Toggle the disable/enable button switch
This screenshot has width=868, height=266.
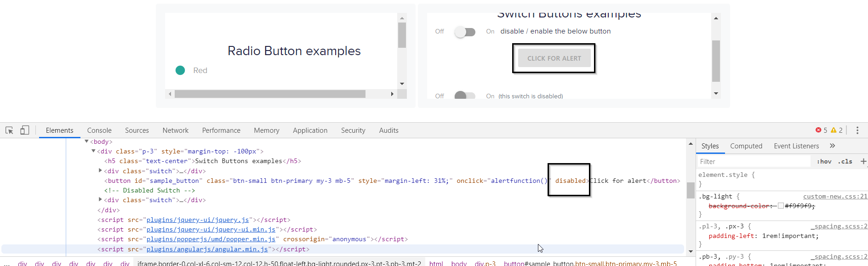[x=465, y=32]
